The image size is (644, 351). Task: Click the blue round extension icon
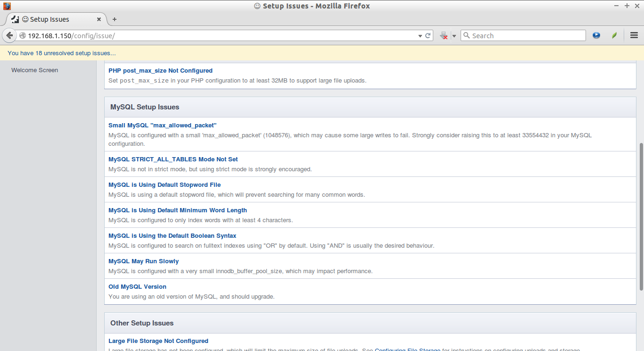[x=596, y=35]
